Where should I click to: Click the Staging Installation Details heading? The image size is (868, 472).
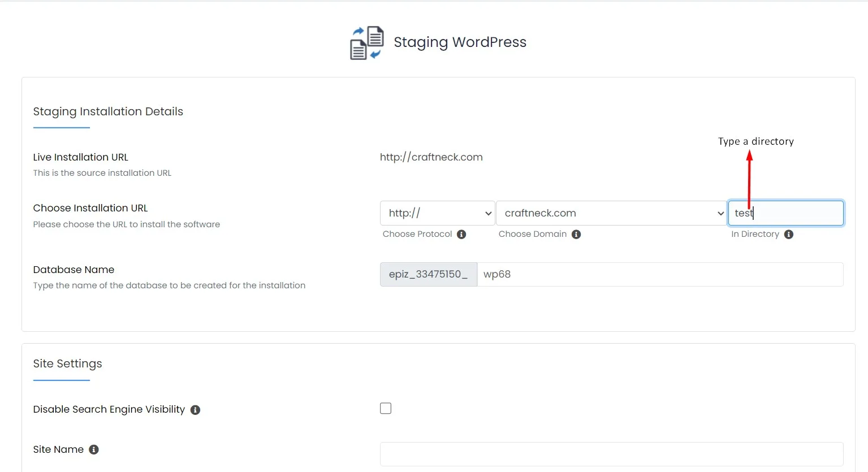pyautogui.click(x=108, y=111)
